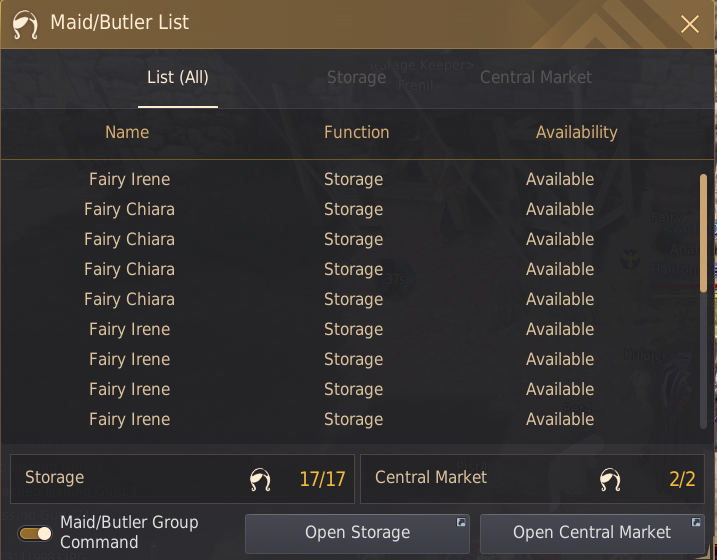Select the first Fairy Irene row
The width and height of the screenshot is (717, 560).
click(352, 179)
